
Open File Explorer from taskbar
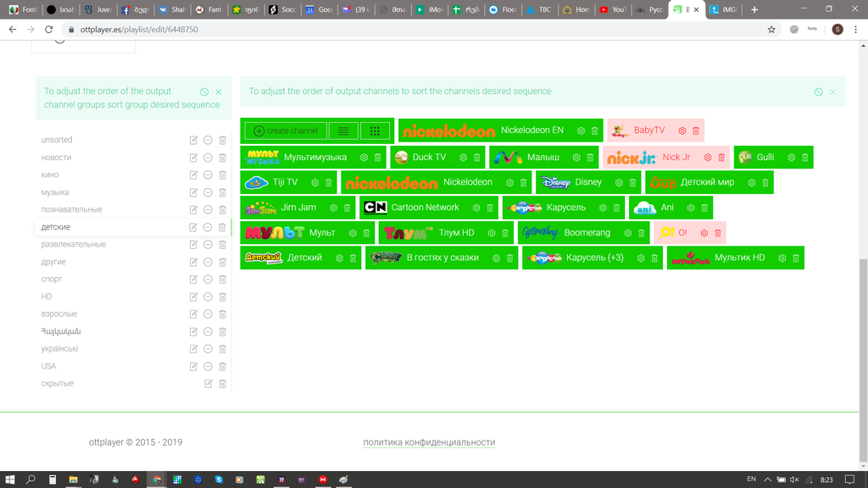click(x=73, y=480)
